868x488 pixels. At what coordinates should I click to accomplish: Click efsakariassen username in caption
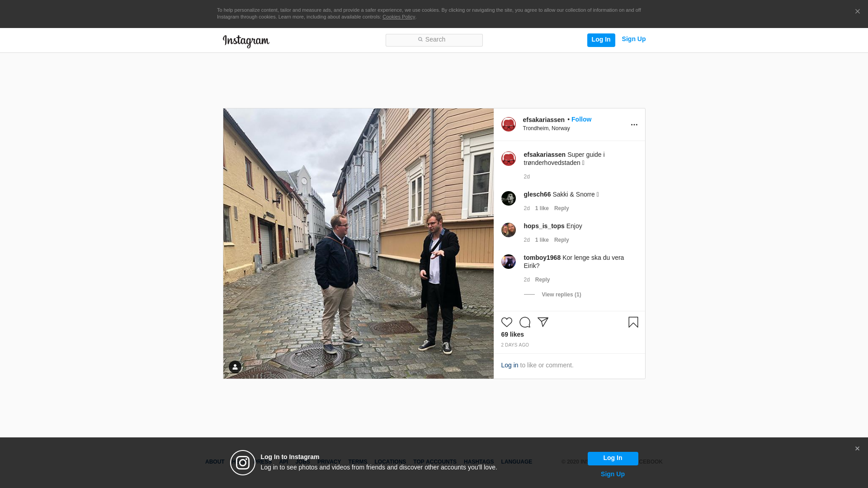pos(544,155)
